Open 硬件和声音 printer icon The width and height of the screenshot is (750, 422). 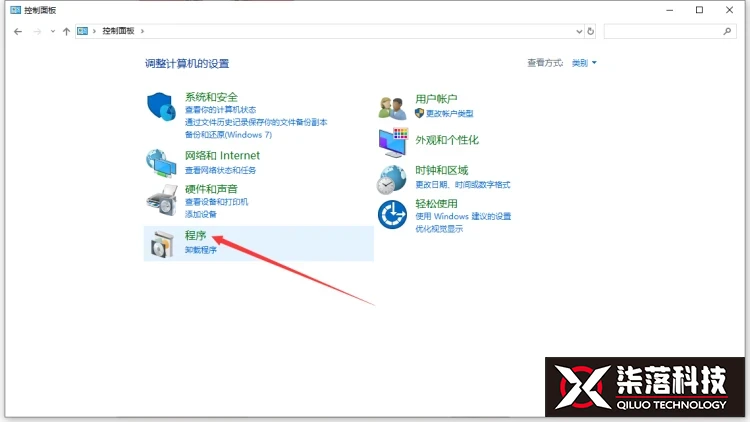point(162,200)
